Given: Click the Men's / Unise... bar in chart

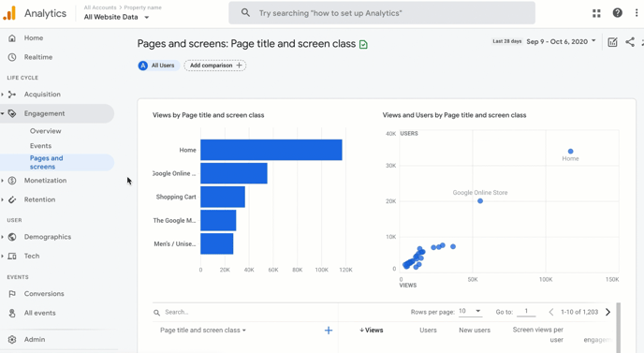Looking at the screenshot, I should (217, 243).
